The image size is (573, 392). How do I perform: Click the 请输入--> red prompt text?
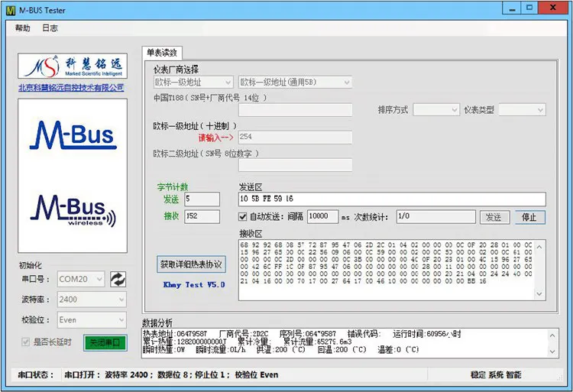coord(215,138)
